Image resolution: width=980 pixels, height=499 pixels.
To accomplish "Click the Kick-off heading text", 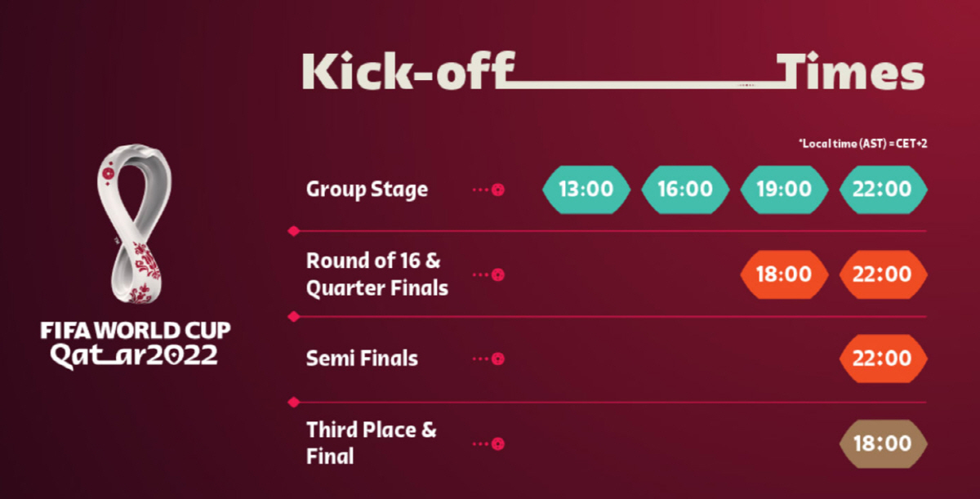I will click(x=406, y=72).
